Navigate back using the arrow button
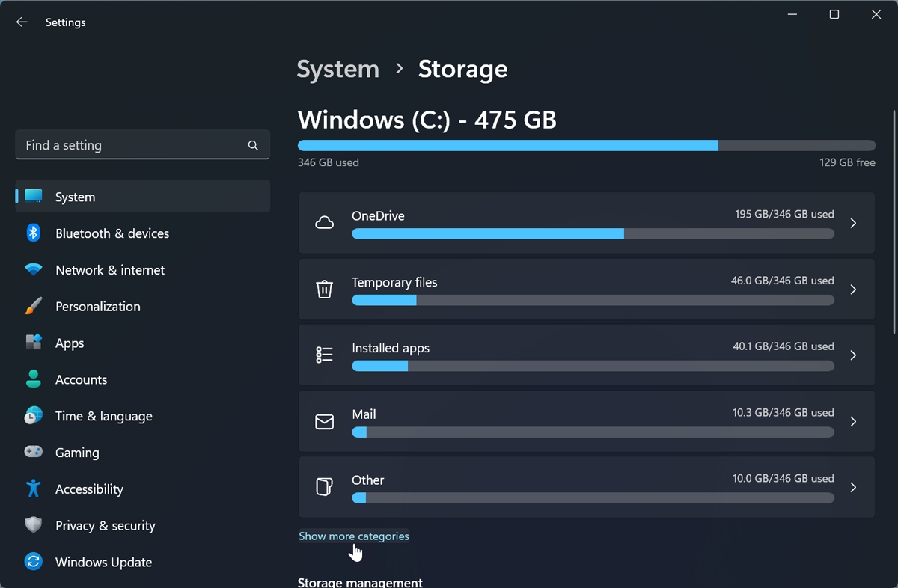The width and height of the screenshot is (898, 588). click(22, 22)
